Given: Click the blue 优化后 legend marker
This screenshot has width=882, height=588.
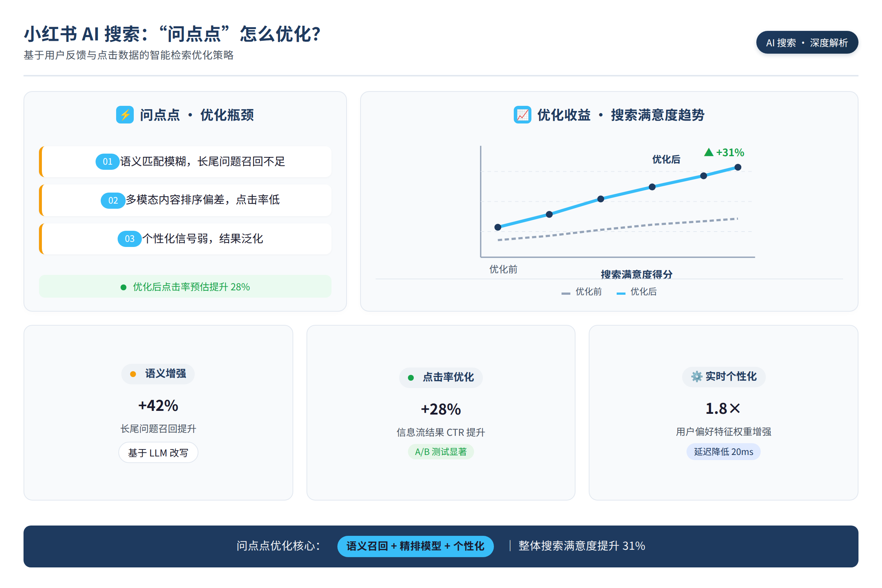Looking at the screenshot, I should click(x=621, y=293).
